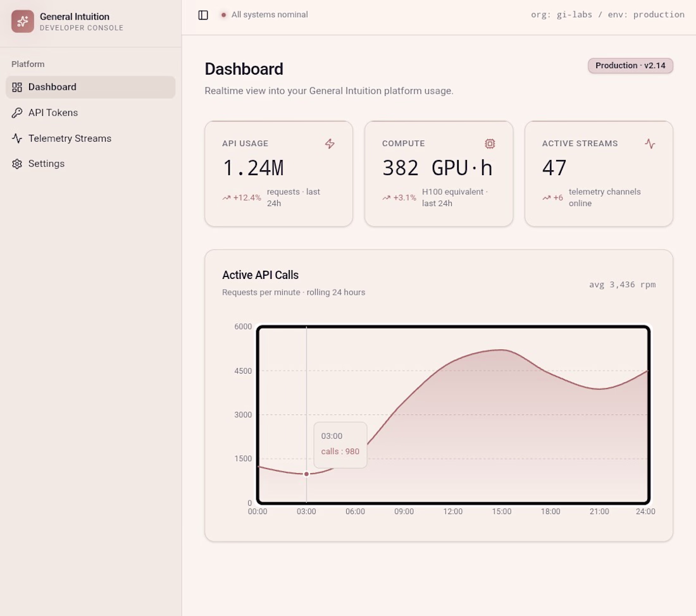Click the trend arrow beside +12.4%
Viewport: 696px width, 616px height.
pos(227,197)
